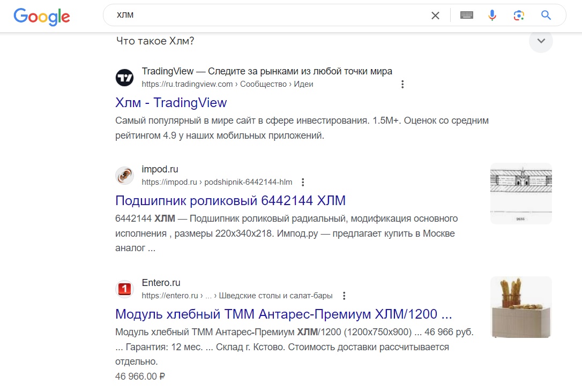Screen dimensions: 582x392
Task: Click the TradingView favicon icon
Action: click(125, 78)
